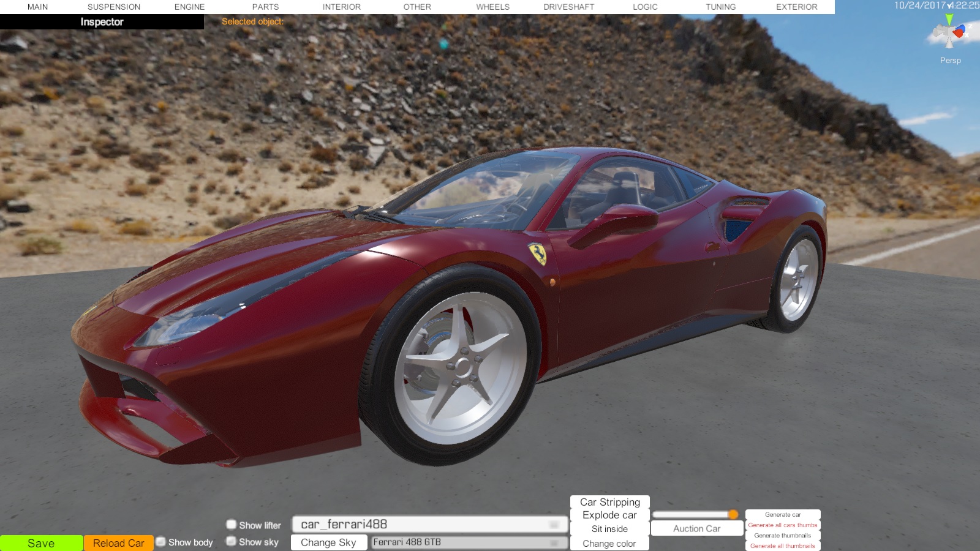The width and height of the screenshot is (980, 551).
Task: Click the red X-axis cone on the gizmo
Action: click(959, 33)
